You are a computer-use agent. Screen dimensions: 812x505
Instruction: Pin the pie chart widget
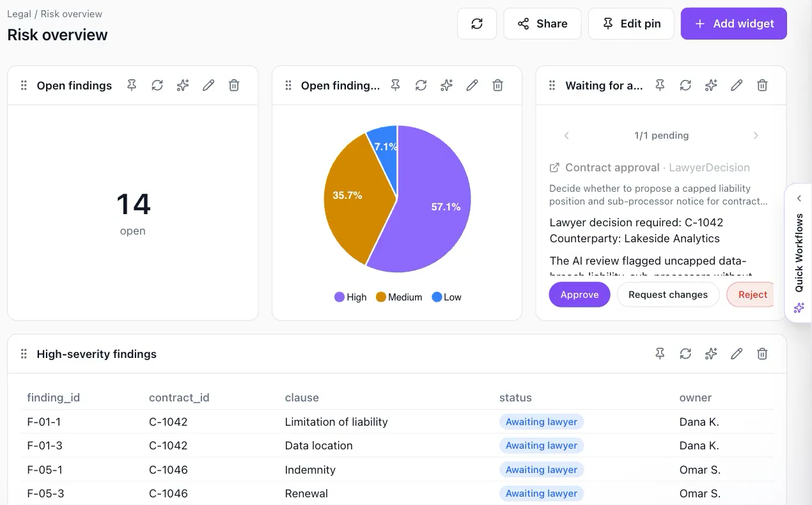pyautogui.click(x=396, y=85)
